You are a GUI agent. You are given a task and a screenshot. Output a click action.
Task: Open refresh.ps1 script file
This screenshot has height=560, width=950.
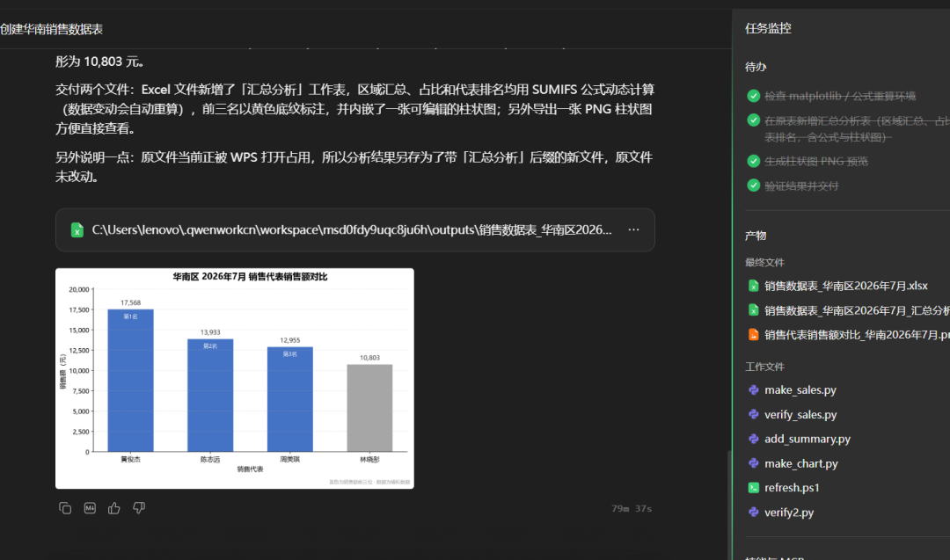point(792,487)
